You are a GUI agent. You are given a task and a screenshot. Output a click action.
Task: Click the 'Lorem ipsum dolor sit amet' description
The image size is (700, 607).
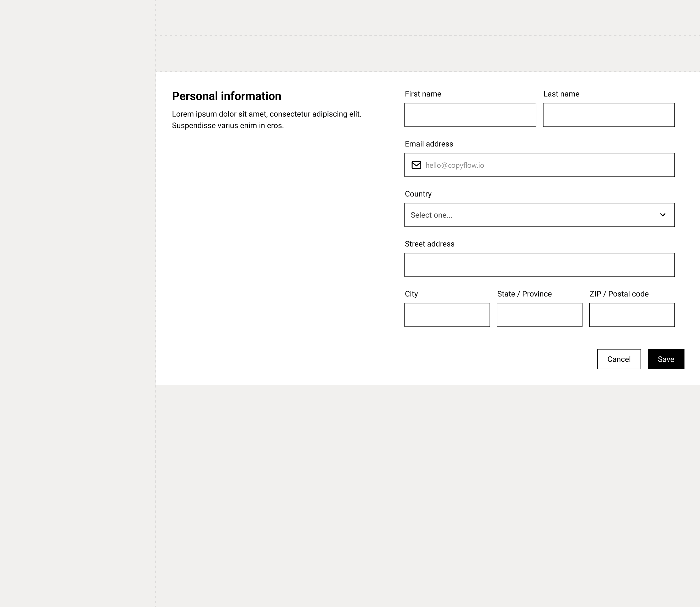tap(267, 120)
